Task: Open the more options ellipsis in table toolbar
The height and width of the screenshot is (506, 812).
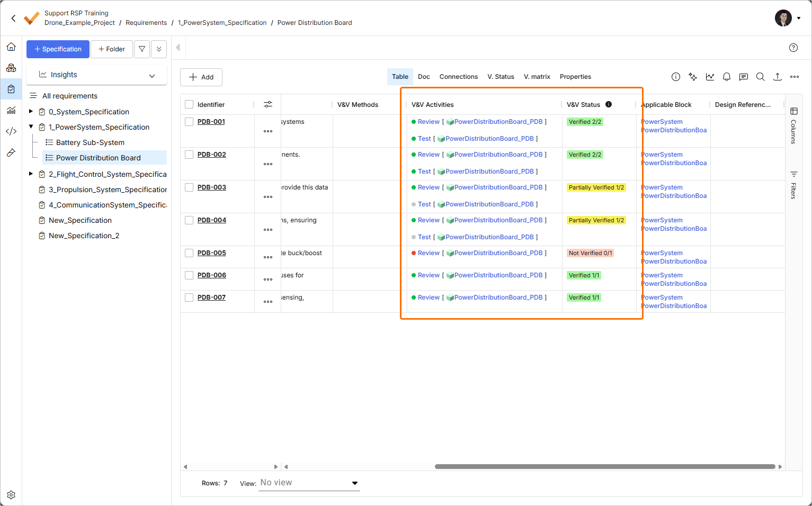Action: pos(795,77)
